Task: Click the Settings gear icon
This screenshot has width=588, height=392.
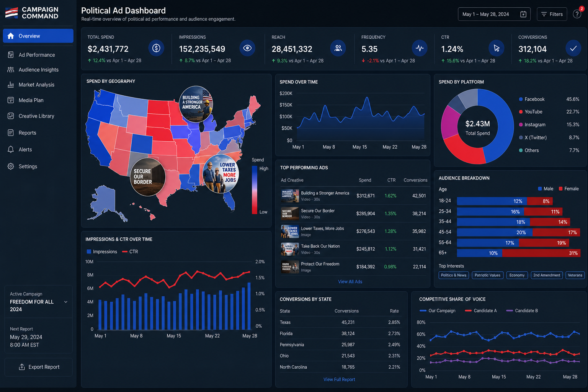Action: pyautogui.click(x=11, y=167)
